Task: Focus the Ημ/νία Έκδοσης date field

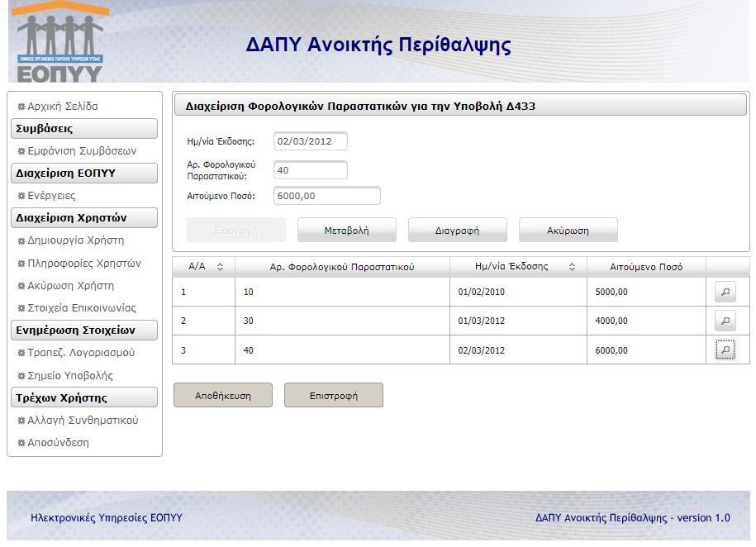Action: tap(310, 141)
